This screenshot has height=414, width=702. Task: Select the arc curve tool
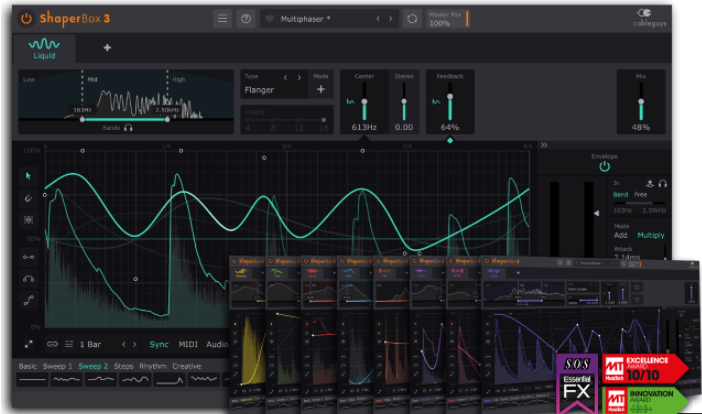point(29,278)
